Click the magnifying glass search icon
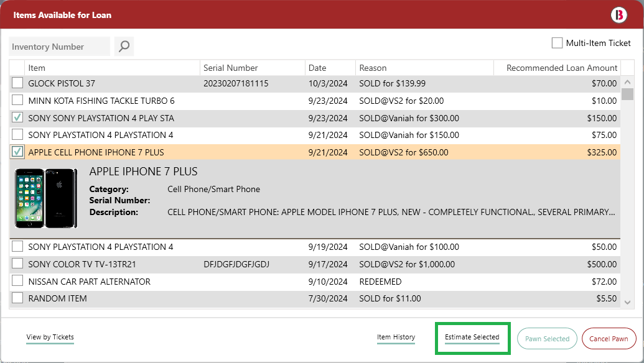The width and height of the screenshot is (644, 363). 124,47
